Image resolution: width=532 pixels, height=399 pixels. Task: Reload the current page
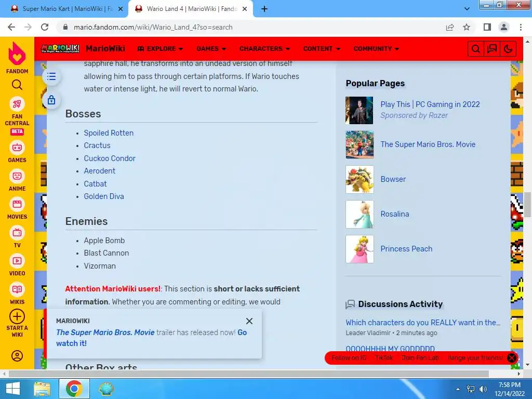pos(45,27)
